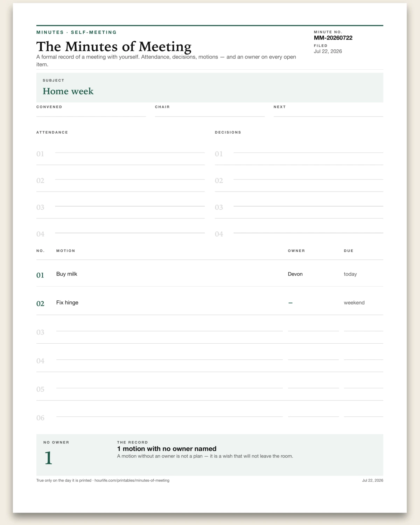The height and width of the screenshot is (525, 420).
Task: Click the dash owner cell for Fix hinge
Action: coord(290,303)
